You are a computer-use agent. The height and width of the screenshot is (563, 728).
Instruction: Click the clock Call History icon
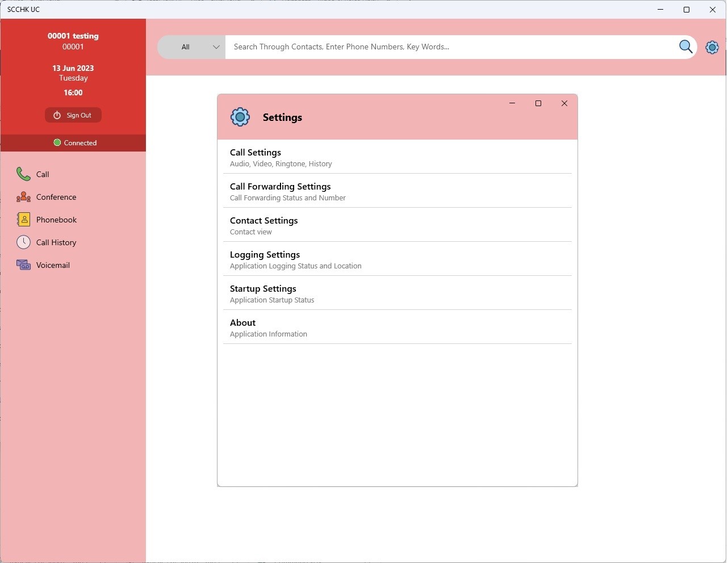click(23, 242)
